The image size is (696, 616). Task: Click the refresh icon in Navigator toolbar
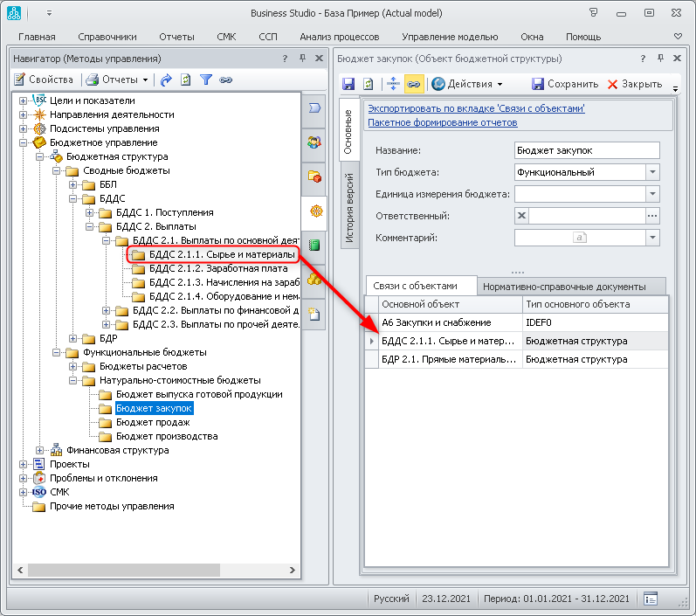click(x=185, y=80)
